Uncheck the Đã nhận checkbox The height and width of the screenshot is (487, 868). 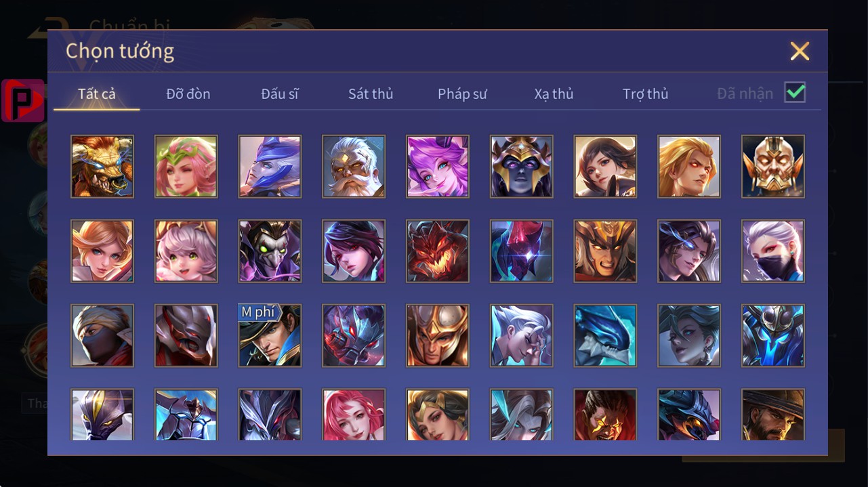(x=795, y=93)
